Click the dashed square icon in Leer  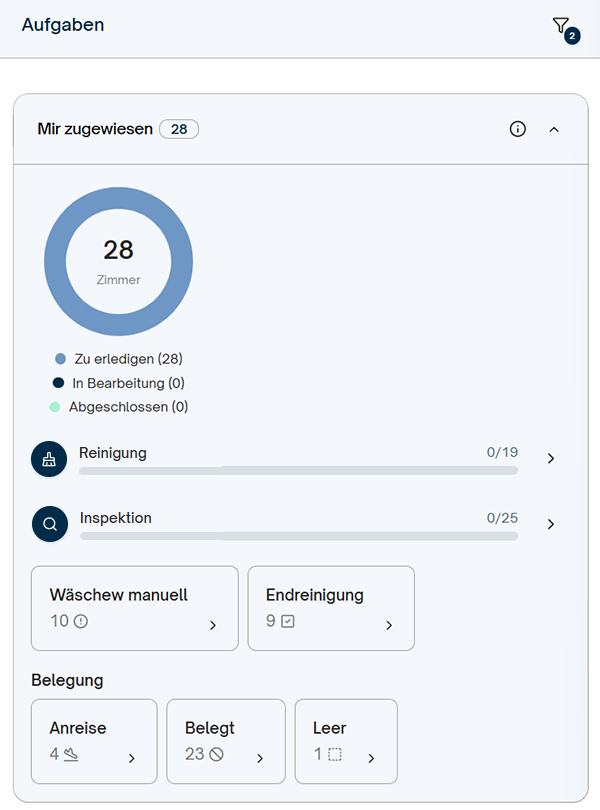click(335, 754)
